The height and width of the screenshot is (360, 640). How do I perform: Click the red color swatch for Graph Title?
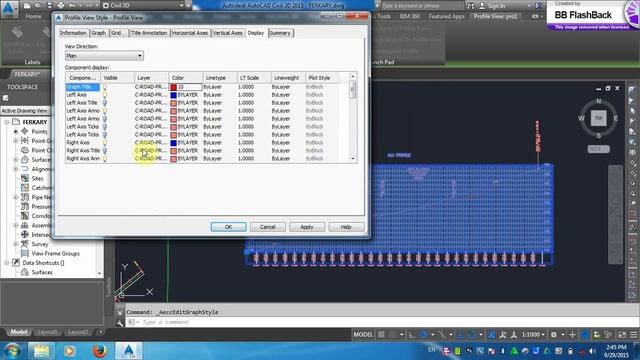(173, 87)
